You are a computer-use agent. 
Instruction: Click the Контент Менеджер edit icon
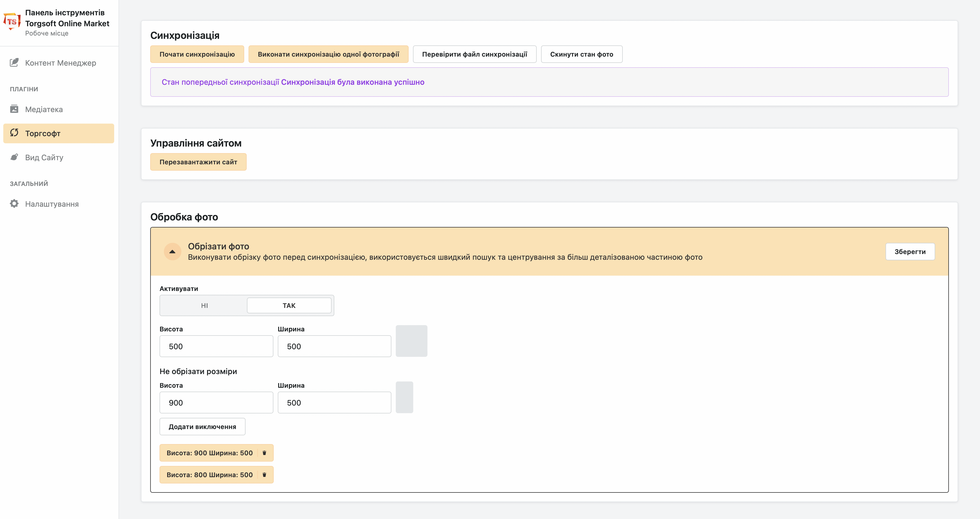point(14,62)
